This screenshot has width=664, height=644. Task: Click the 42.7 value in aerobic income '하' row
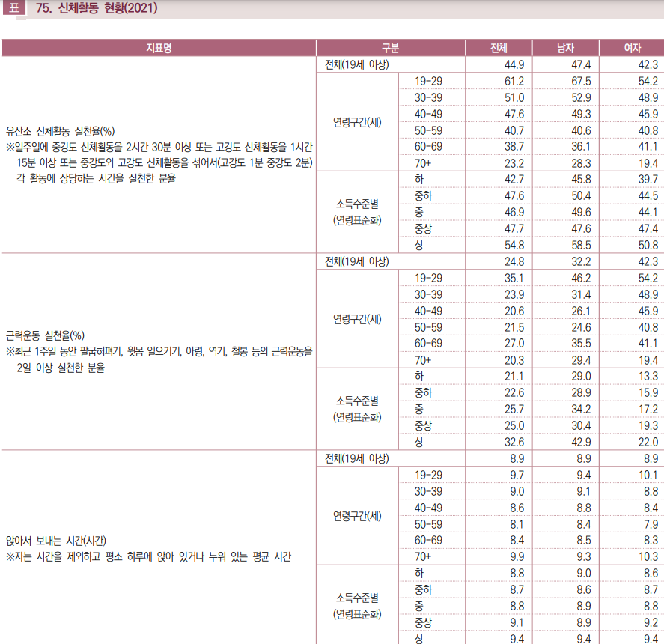point(514,180)
